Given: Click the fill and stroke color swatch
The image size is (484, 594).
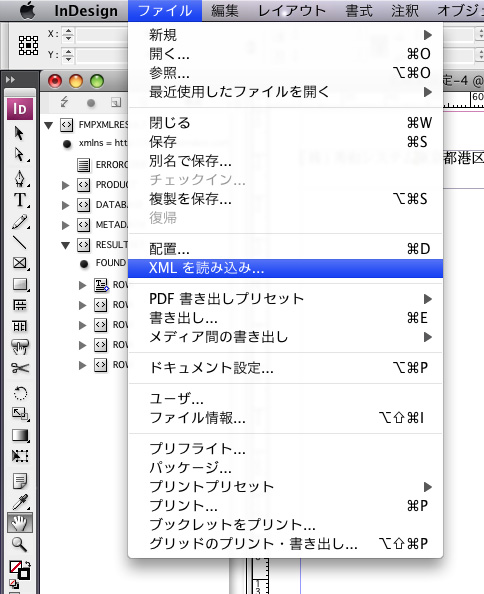Looking at the screenshot, I should pos(20,570).
